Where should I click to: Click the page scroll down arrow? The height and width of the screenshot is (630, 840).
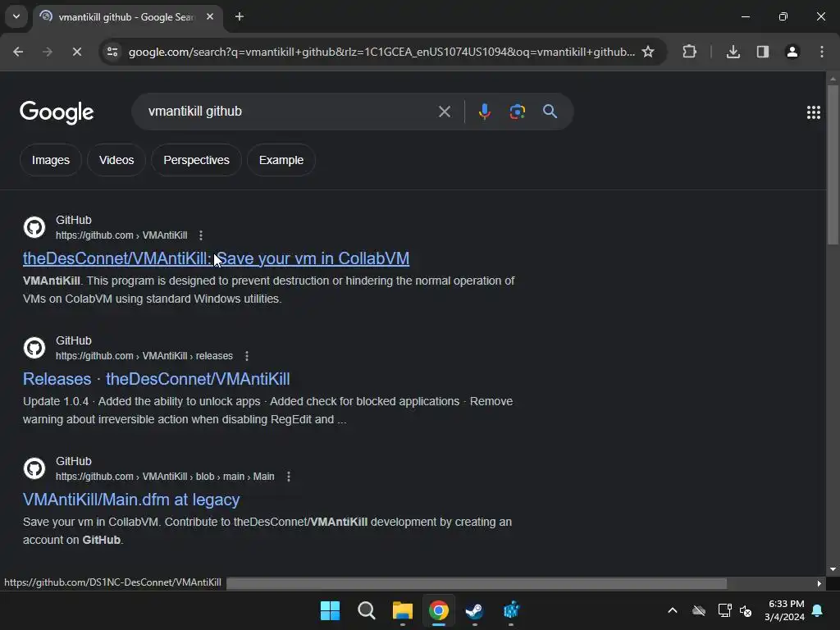(833, 569)
